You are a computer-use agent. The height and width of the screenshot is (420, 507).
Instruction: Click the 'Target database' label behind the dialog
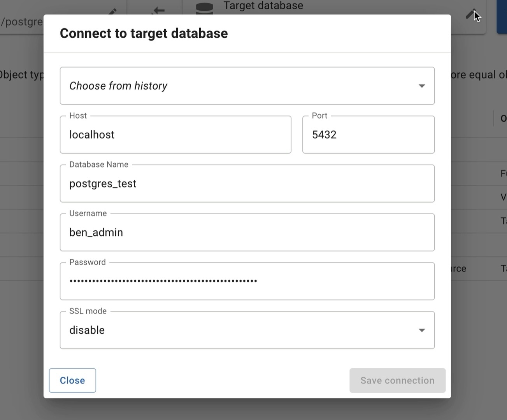[263, 6]
